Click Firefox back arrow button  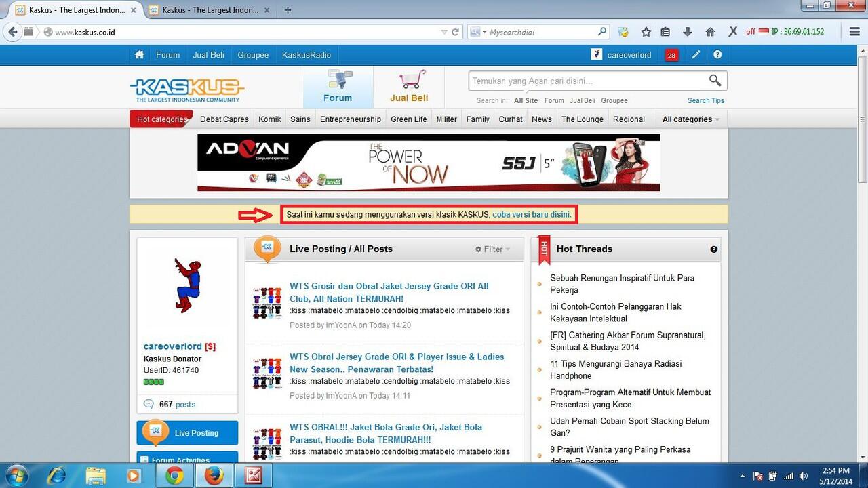pos(12,32)
